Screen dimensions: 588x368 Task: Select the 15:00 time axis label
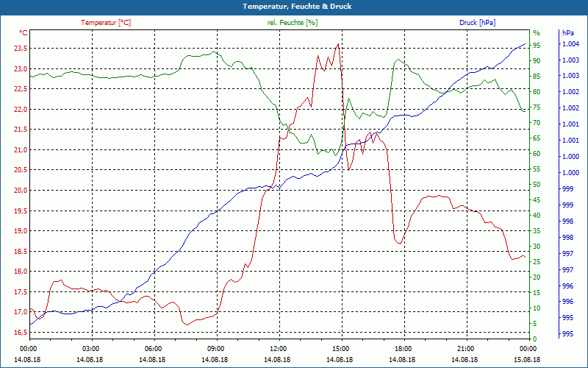pos(340,348)
